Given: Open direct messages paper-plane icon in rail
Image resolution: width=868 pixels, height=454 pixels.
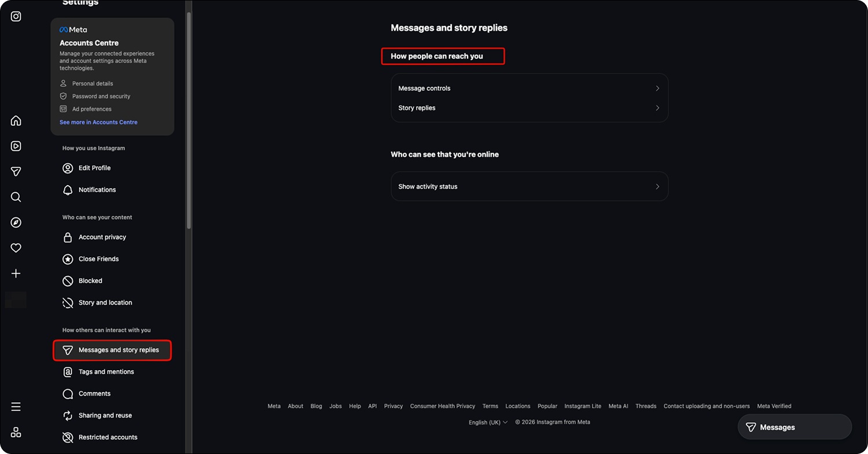Looking at the screenshot, I should (16, 172).
